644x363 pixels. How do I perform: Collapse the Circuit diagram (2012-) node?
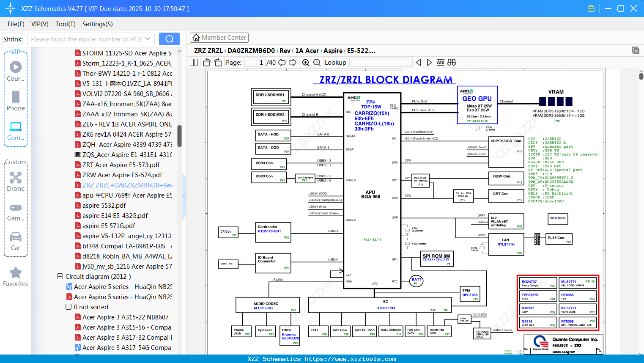click(x=60, y=277)
